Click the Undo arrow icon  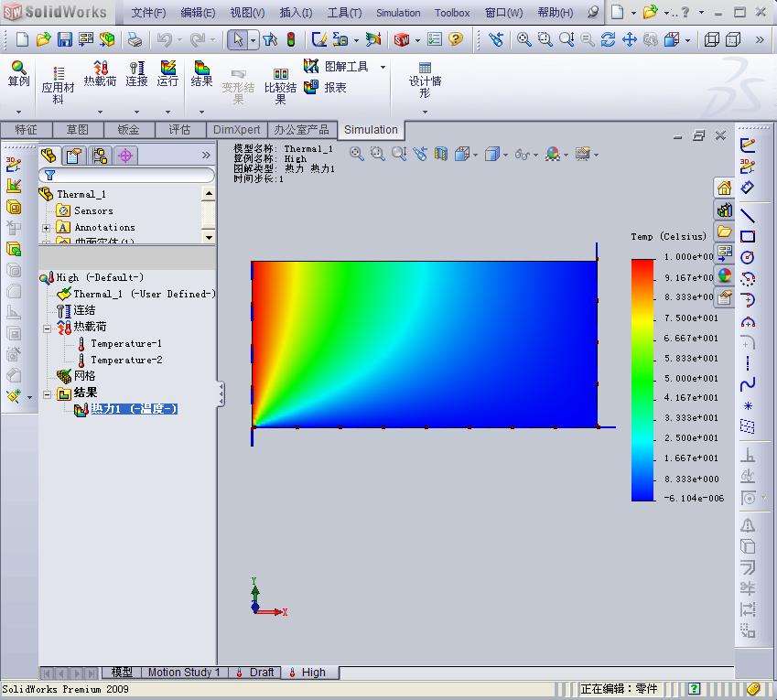[165, 39]
